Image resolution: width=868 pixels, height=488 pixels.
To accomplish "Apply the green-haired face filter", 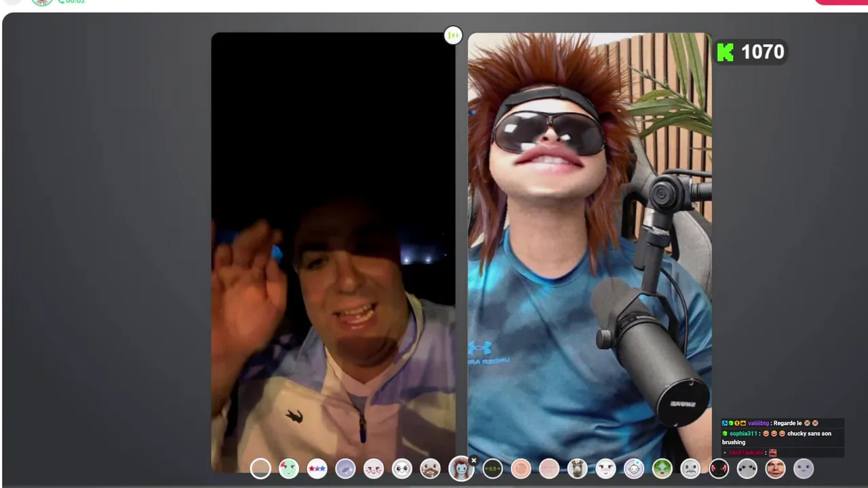I will (x=663, y=468).
